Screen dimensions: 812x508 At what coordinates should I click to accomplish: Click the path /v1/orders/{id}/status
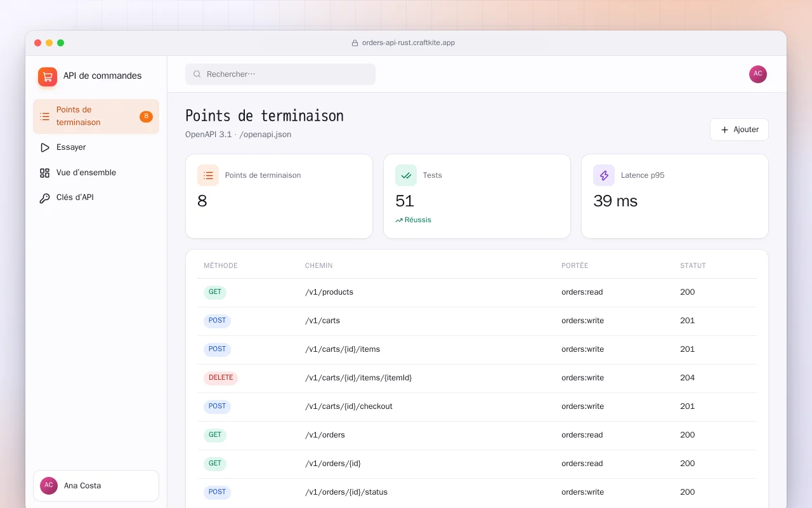pyautogui.click(x=346, y=493)
